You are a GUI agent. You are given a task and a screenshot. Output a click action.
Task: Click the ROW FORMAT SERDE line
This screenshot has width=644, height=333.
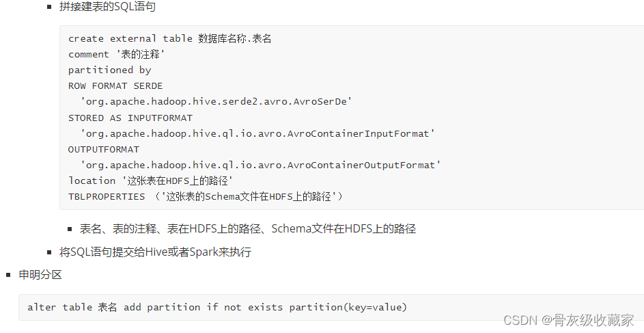point(115,86)
